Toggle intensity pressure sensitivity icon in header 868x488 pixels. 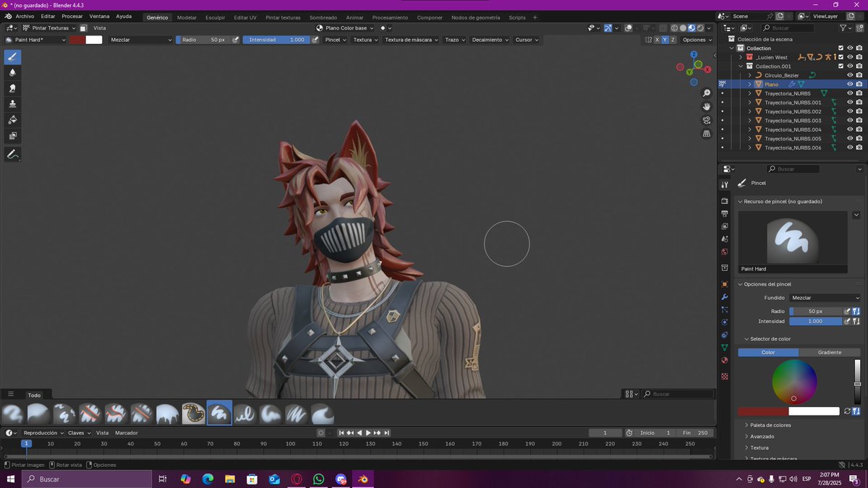coord(315,40)
